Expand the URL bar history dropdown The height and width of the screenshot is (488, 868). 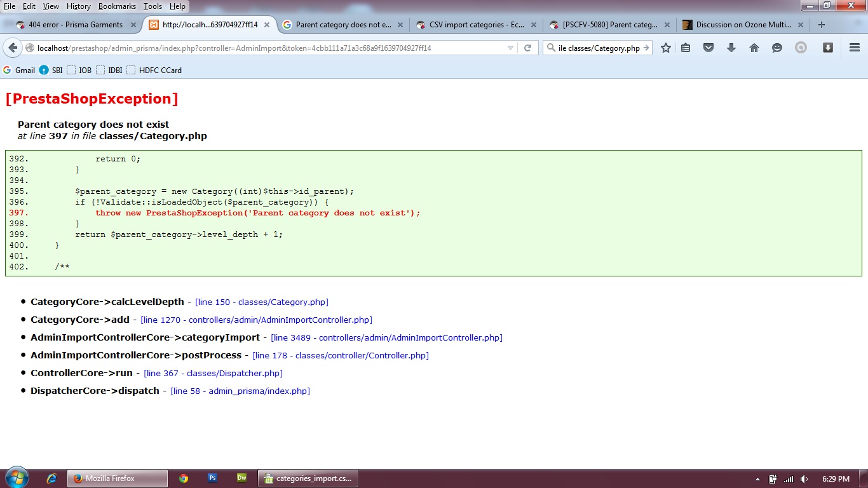pos(510,48)
